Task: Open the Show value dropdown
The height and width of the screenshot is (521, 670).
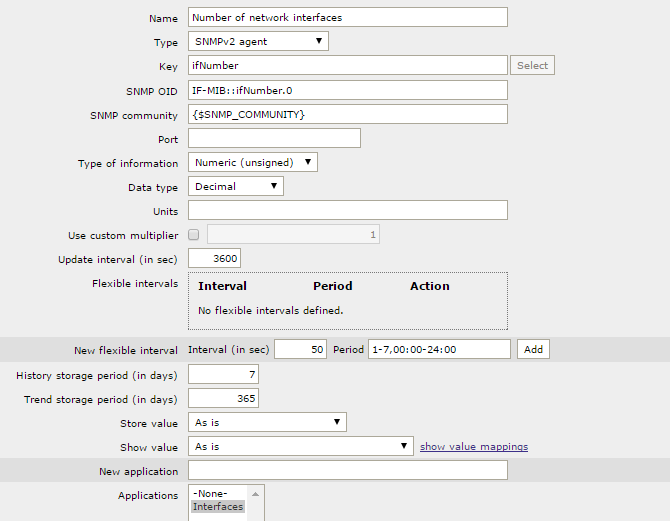Action: click(x=300, y=446)
